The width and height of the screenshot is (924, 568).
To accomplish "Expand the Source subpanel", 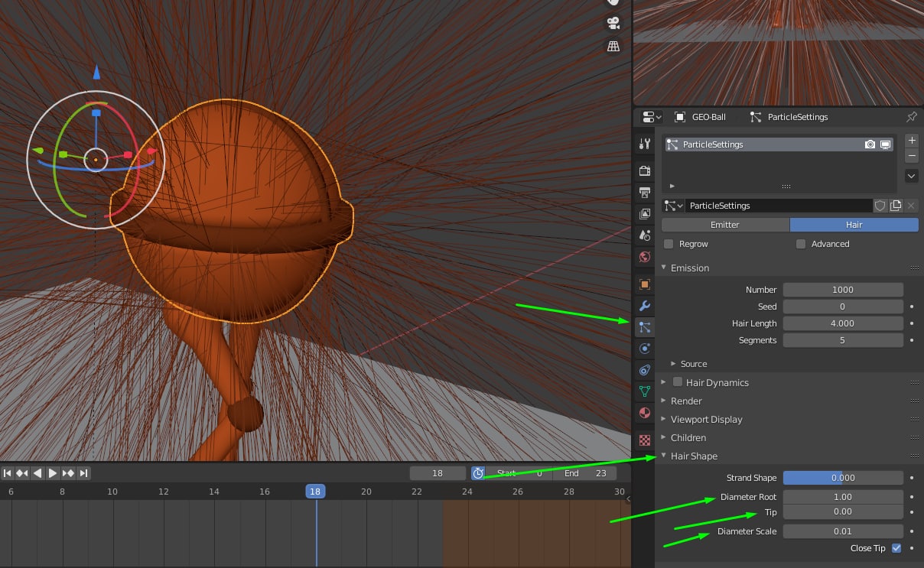I will [x=673, y=364].
